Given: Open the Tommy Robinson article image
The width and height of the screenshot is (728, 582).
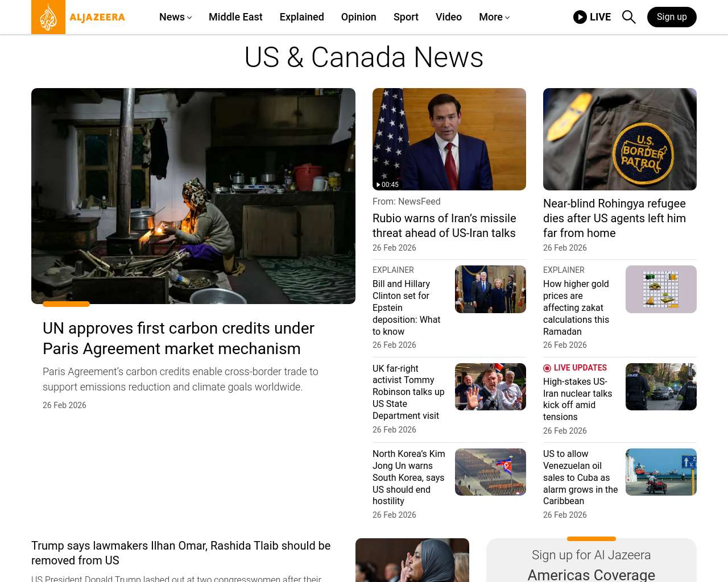Looking at the screenshot, I should click(490, 386).
